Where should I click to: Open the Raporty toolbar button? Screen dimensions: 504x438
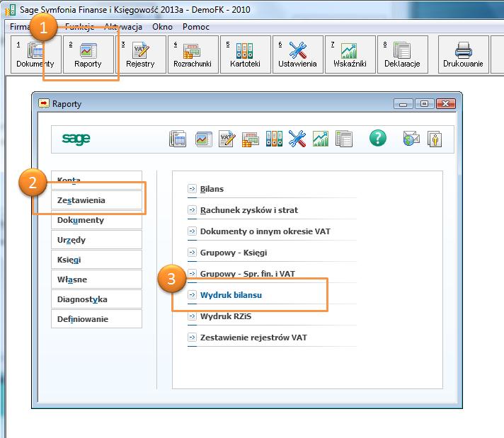(88, 54)
